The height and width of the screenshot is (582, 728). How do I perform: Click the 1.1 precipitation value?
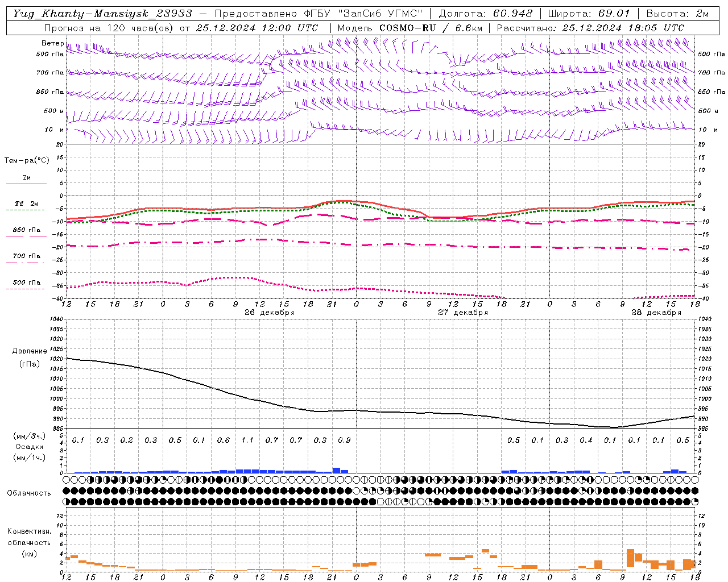247,440
